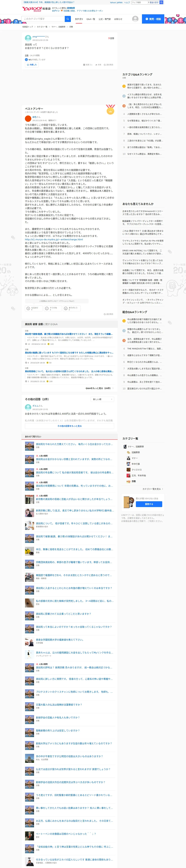Open the rank 1 question 実家が日蓮宗で困って
Image resolution: width=186 pixels, height=868 pixels.
144,86
